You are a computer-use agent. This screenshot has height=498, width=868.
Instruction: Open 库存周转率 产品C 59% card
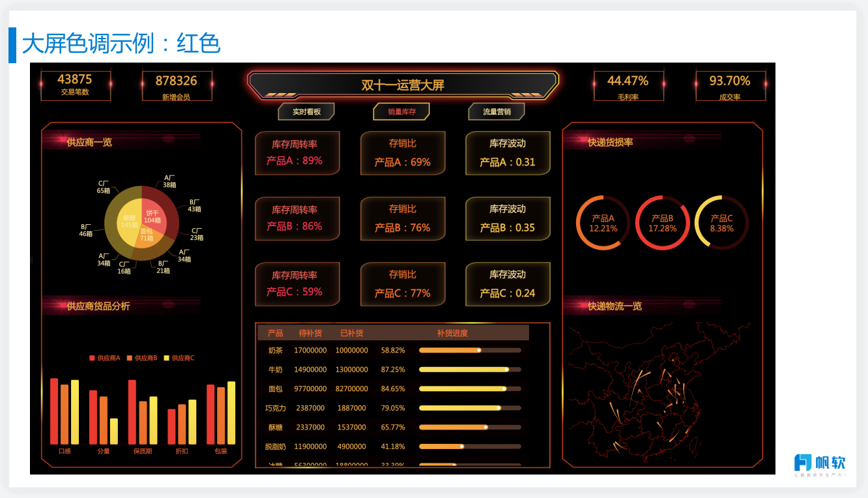point(297,284)
